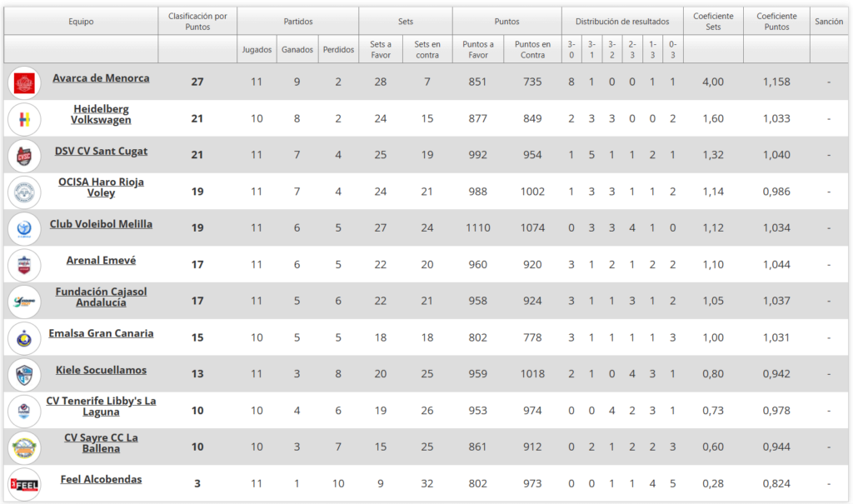Open the Avarca de Menorca team link
Image resolution: width=853 pixels, height=504 pixels.
click(101, 78)
